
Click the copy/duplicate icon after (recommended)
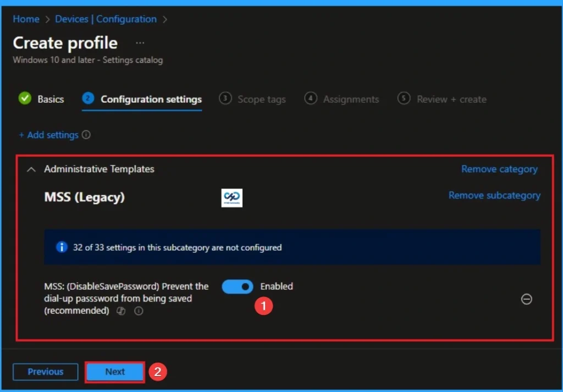(x=121, y=311)
